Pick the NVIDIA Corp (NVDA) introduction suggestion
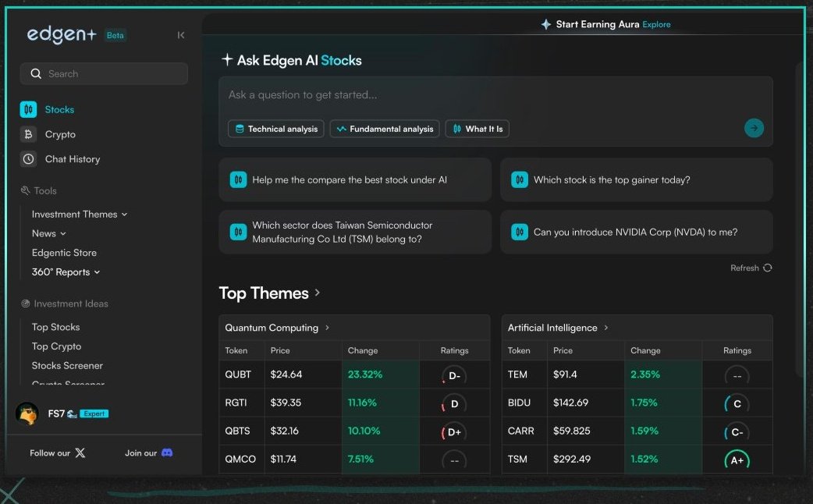This screenshot has width=813, height=504. click(637, 232)
